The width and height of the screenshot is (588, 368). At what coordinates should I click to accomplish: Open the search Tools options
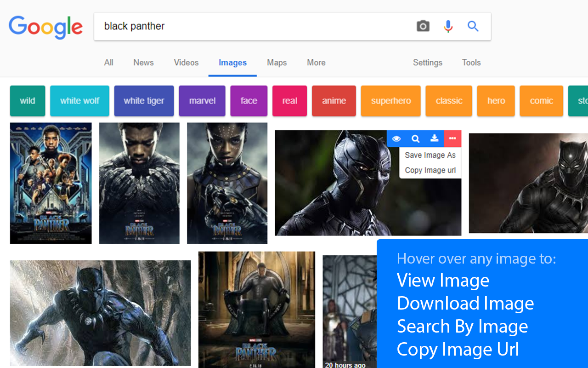pos(471,63)
